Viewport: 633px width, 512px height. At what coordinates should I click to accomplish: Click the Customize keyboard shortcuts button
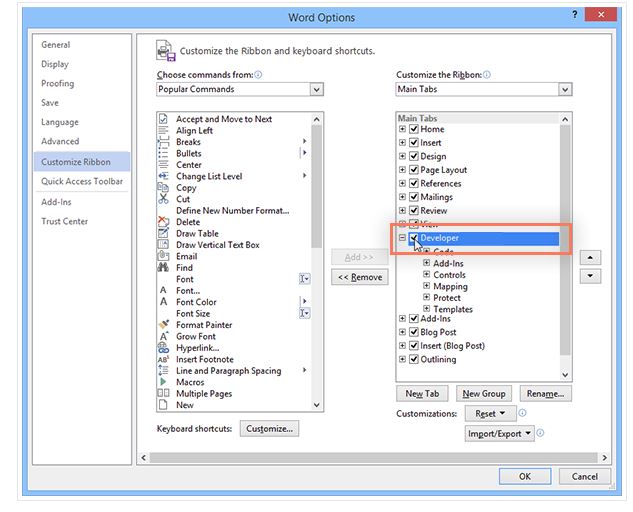coord(269,428)
